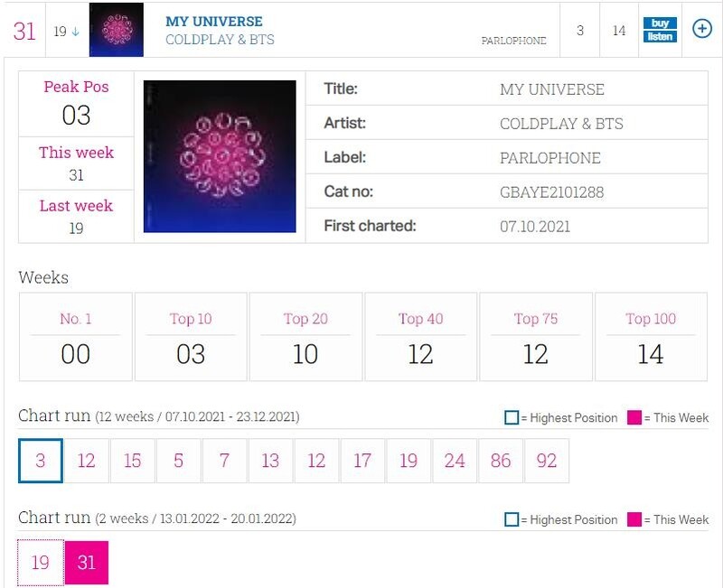Click the down arrow beside last week 19

pyautogui.click(x=75, y=32)
